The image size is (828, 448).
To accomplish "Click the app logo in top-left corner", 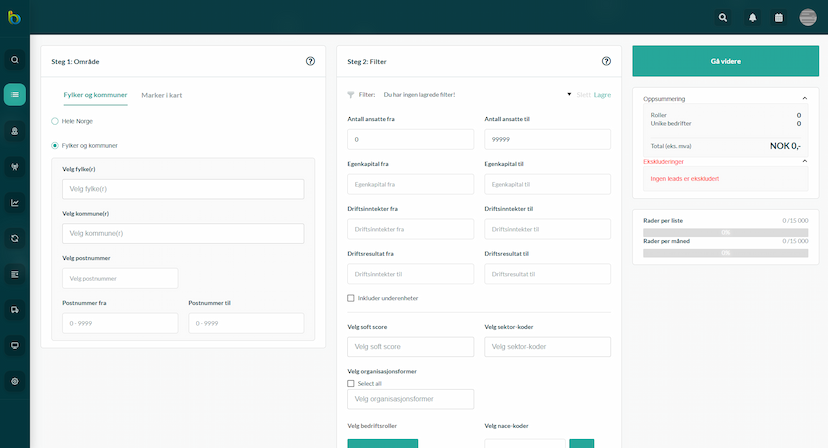I will point(14,17).
